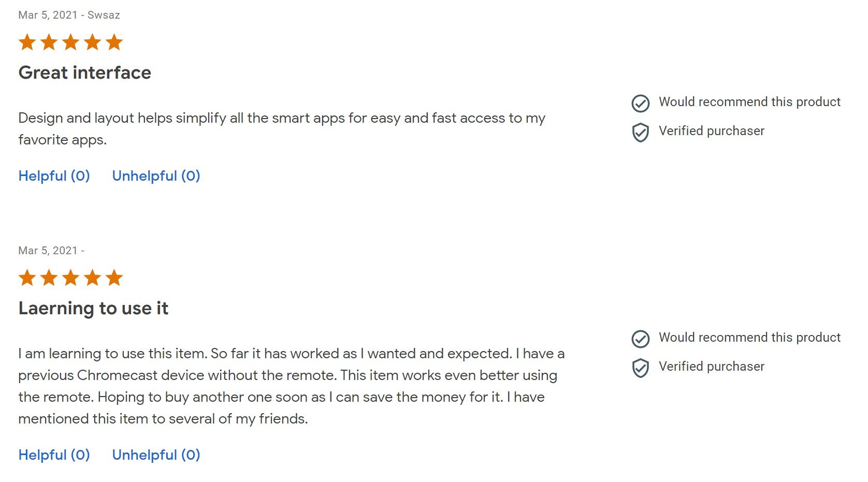Click the reviewer name Swsaz
The width and height of the screenshot is (868, 482).
pyautogui.click(x=104, y=15)
